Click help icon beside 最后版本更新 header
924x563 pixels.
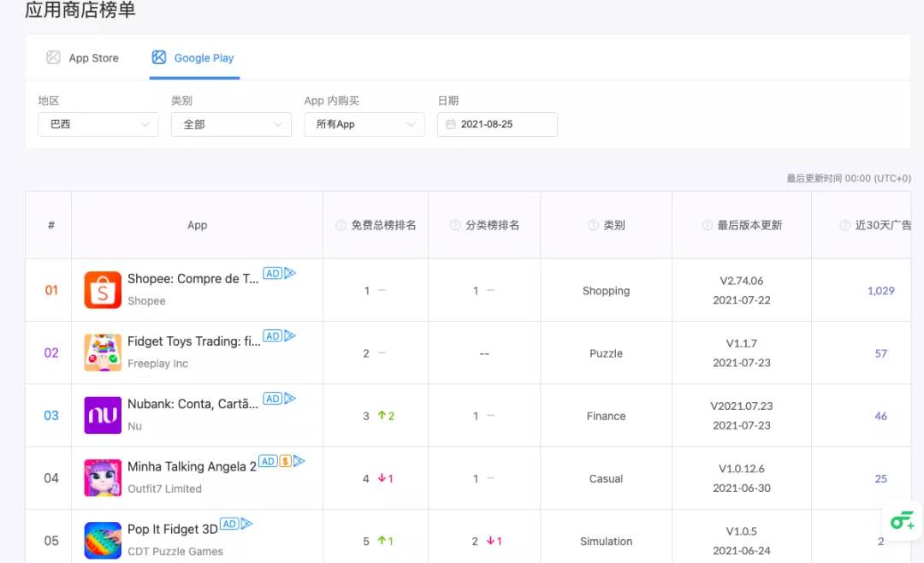[x=707, y=225]
